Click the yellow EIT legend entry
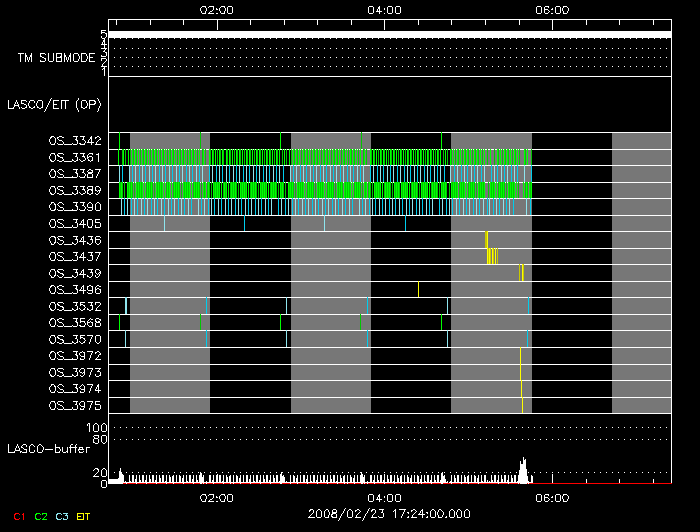Screen dimensions: 700x532 [83, 517]
